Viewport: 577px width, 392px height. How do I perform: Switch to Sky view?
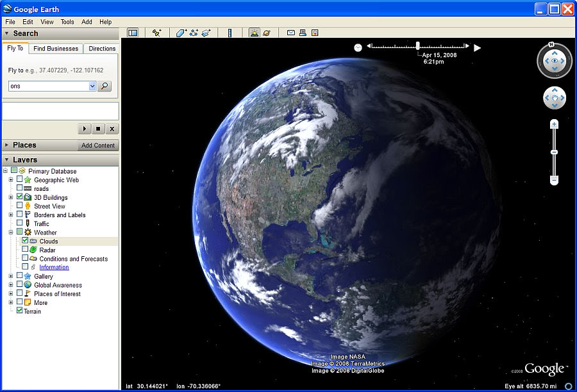pos(265,32)
